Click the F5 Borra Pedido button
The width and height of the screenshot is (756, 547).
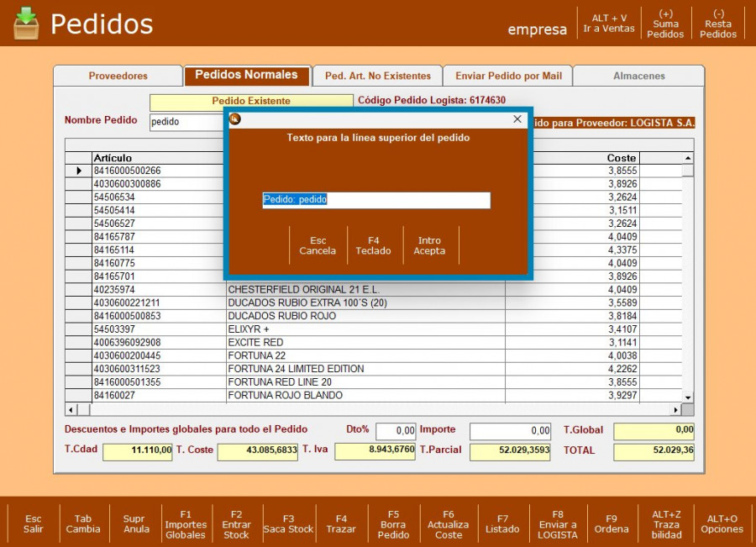(393, 524)
